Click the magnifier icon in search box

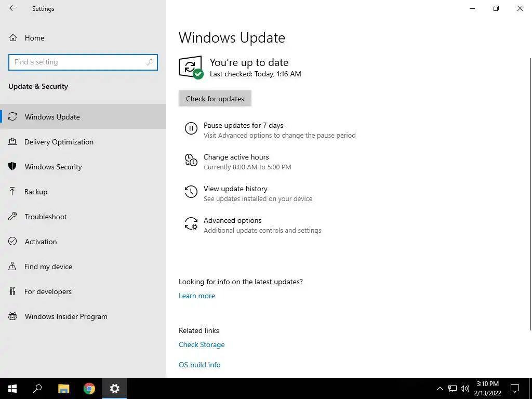click(150, 62)
